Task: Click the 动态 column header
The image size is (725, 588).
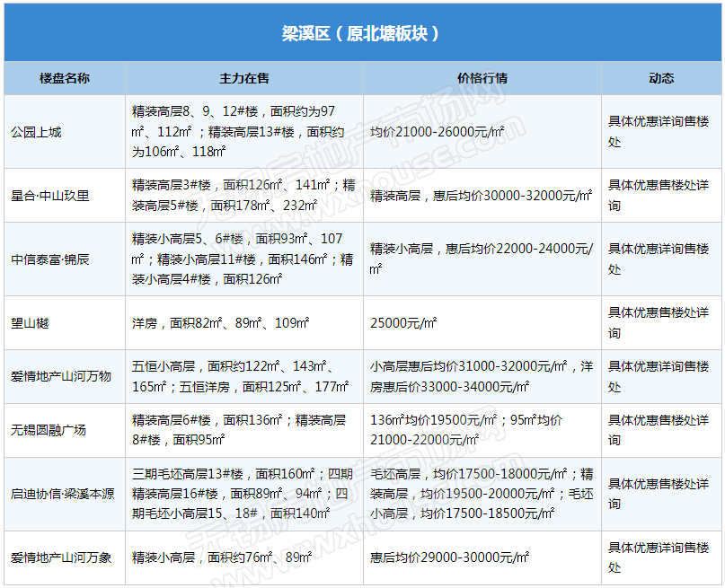Action: pyautogui.click(x=661, y=78)
